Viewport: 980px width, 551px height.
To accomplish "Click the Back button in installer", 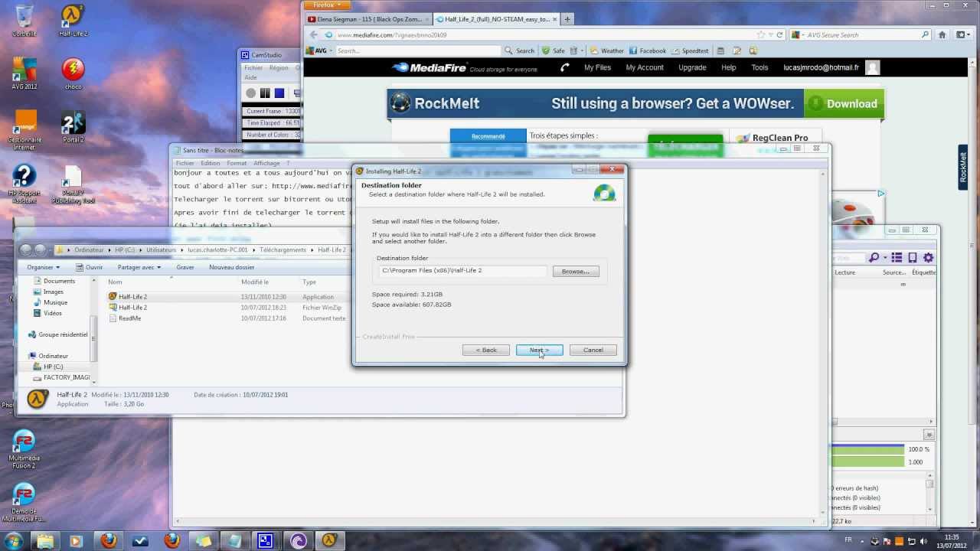I will pos(485,350).
